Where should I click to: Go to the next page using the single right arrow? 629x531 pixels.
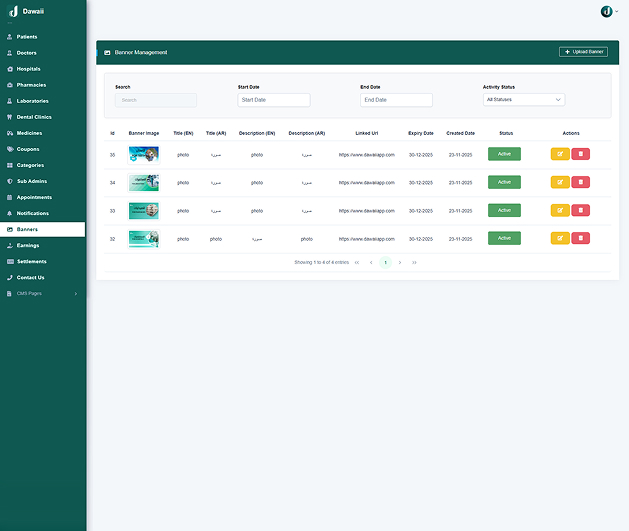point(400,262)
